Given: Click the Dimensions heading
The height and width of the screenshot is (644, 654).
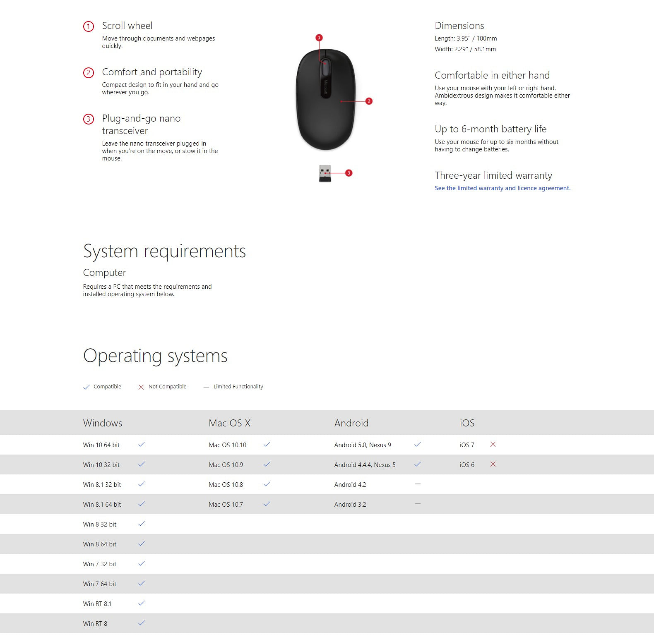Looking at the screenshot, I should click(x=459, y=26).
